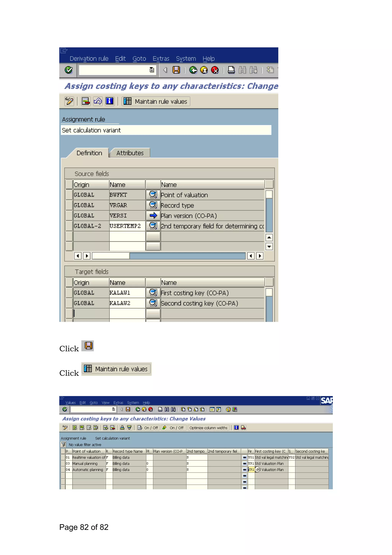The height and width of the screenshot is (555, 392).
Task: Click the red Cancel icon in top toolbar
Action: [215, 70]
